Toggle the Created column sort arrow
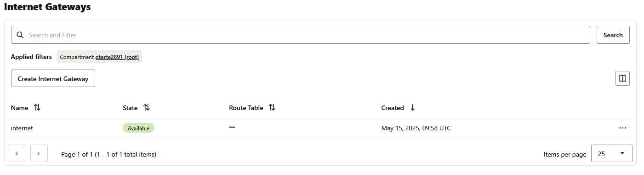 [412, 107]
